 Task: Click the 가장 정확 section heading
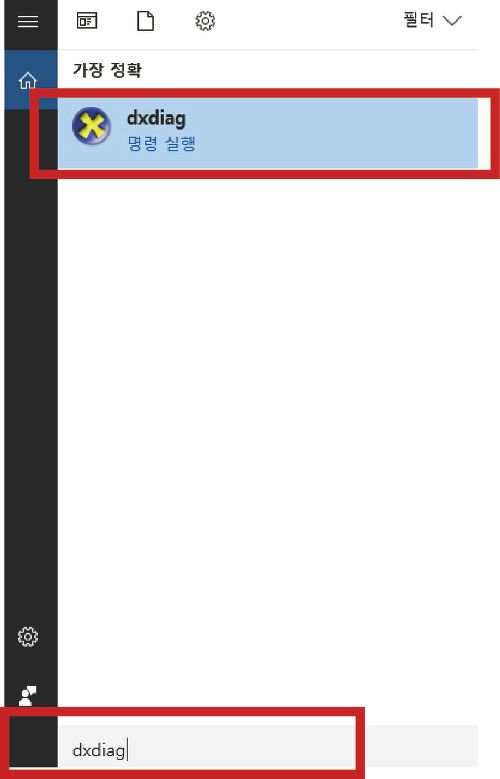107,69
